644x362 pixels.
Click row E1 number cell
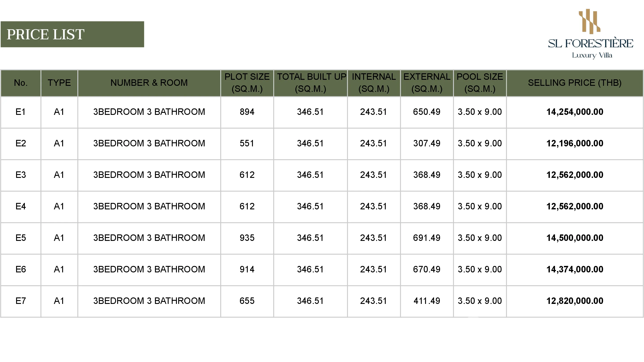pos(21,112)
